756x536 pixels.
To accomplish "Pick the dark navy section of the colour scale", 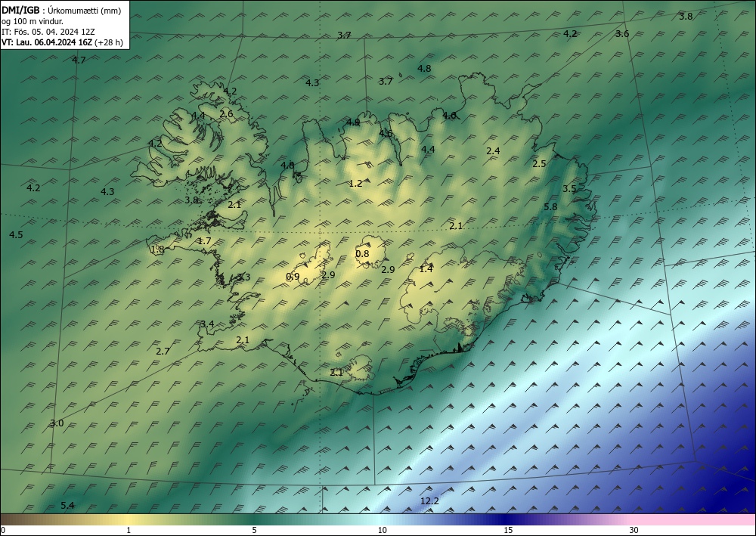I will tap(507, 519).
